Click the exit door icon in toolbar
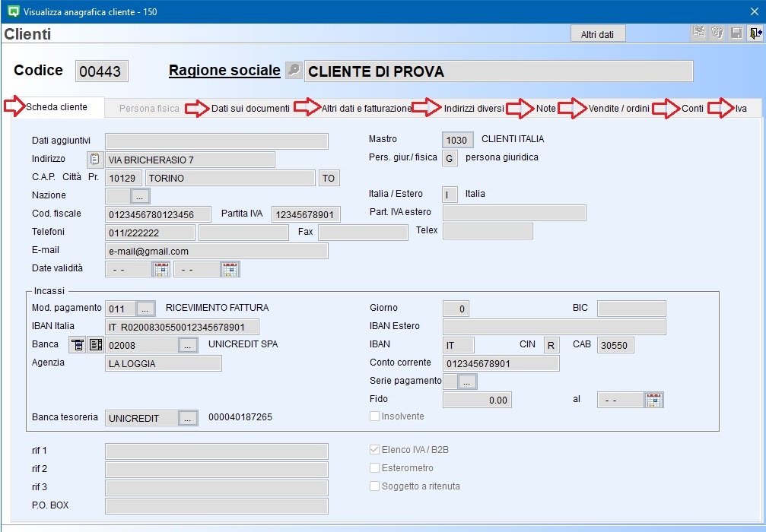 [x=755, y=33]
